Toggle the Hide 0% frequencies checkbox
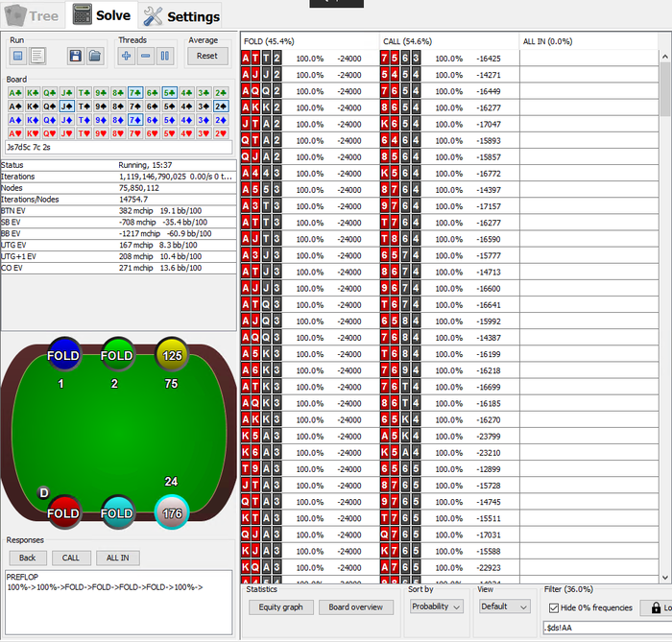This screenshot has height=642, width=672. click(554, 607)
